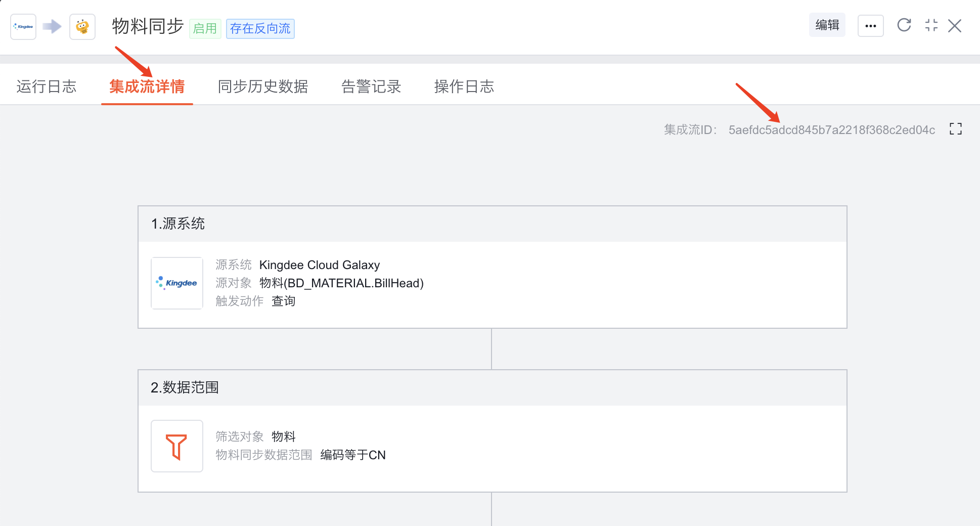
Task: Switch to the 运行日志 tab
Action: click(x=47, y=86)
